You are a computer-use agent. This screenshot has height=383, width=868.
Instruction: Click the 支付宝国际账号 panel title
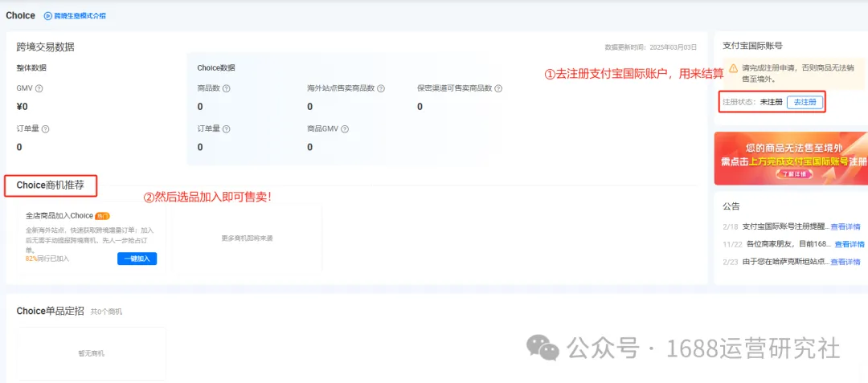tap(753, 46)
